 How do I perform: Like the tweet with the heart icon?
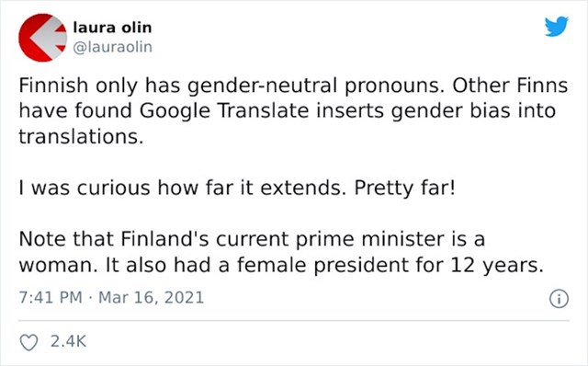[28, 342]
